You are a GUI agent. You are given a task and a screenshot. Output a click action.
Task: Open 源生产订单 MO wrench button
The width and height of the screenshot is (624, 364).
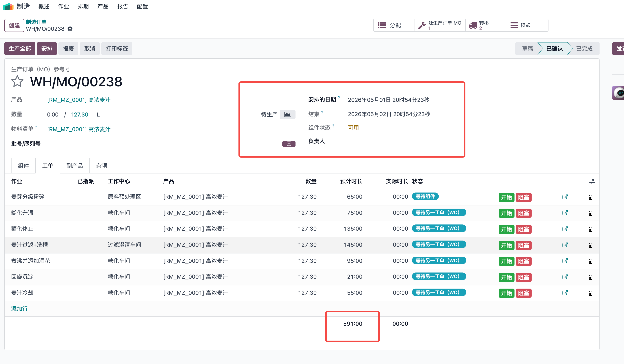point(440,25)
